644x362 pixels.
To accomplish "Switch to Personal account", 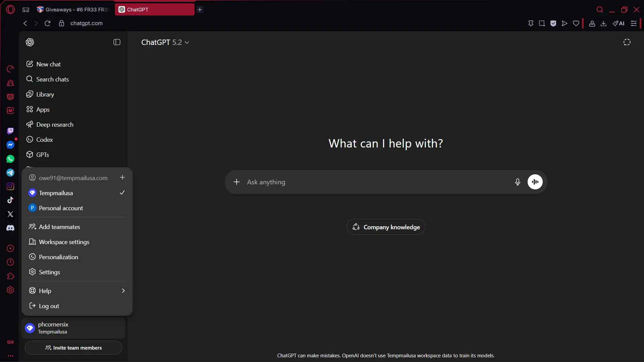I will tap(77, 208).
